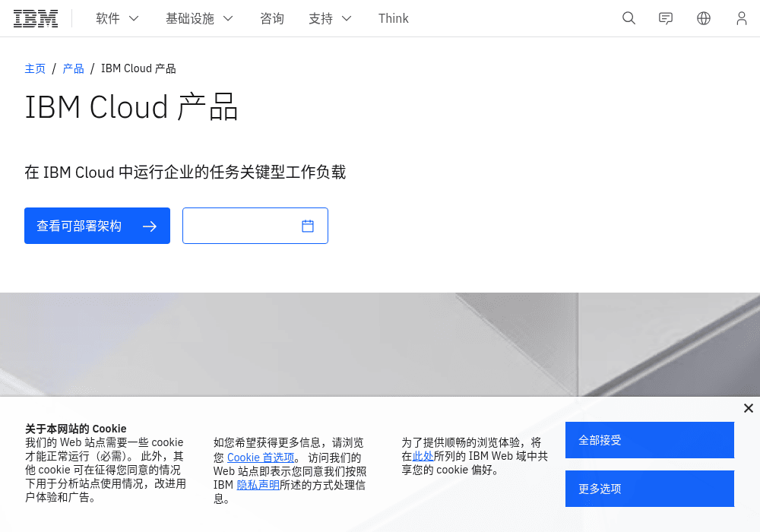Click 全部接受 cookie button
Viewport: 760px width, 532px height.
pyautogui.click(x=650, y=440)
